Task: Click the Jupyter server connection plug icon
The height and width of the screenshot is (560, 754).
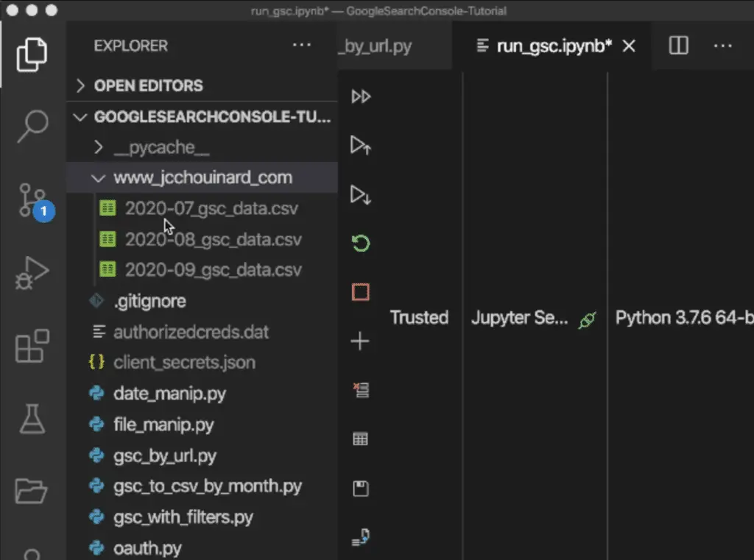Action: tap(588, 319)
